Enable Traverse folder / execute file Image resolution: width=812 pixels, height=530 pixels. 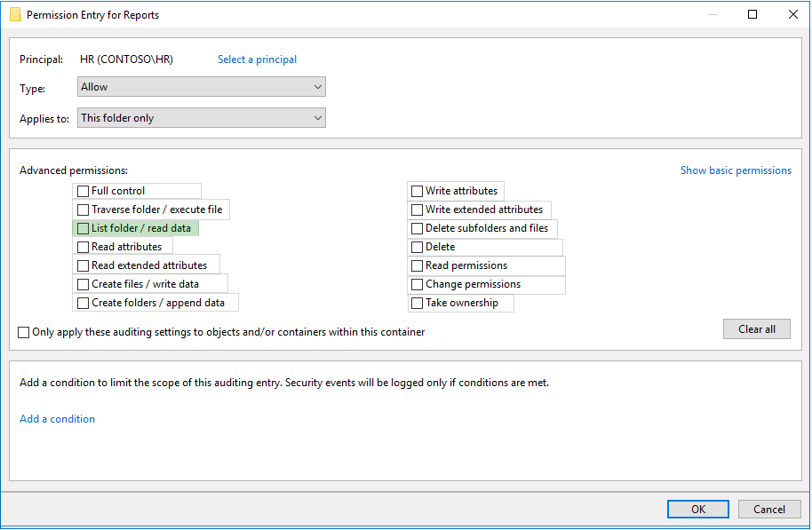83,210
